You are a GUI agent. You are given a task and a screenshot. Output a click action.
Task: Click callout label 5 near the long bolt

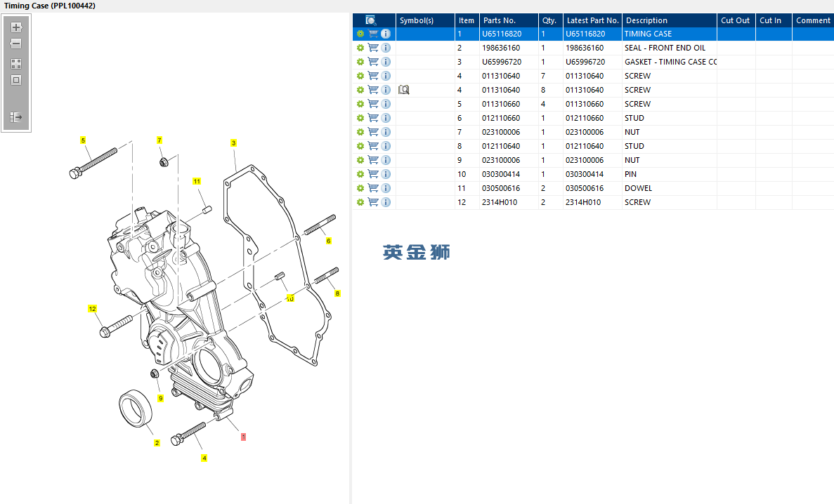pyautogui.click(x=83, y=140)
